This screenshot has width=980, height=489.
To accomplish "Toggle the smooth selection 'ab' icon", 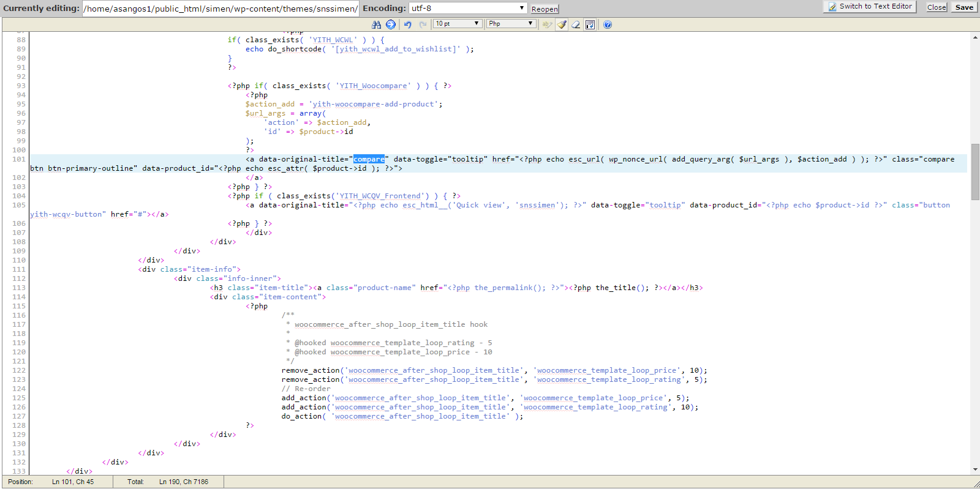I will (547, 24).
